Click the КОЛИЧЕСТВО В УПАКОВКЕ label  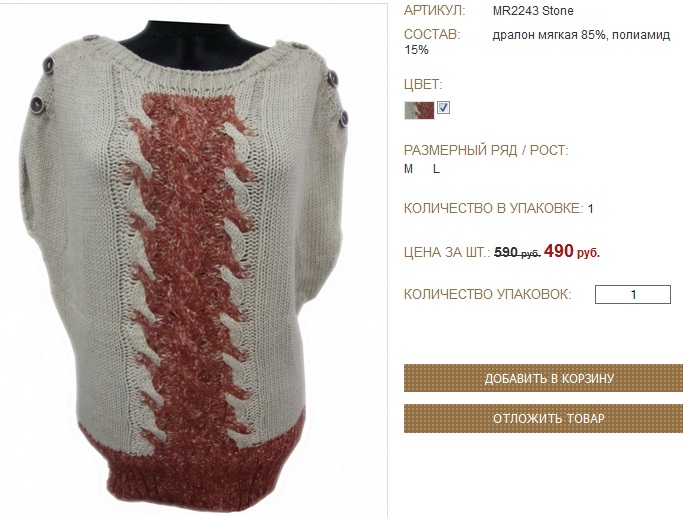pos(494,208)
